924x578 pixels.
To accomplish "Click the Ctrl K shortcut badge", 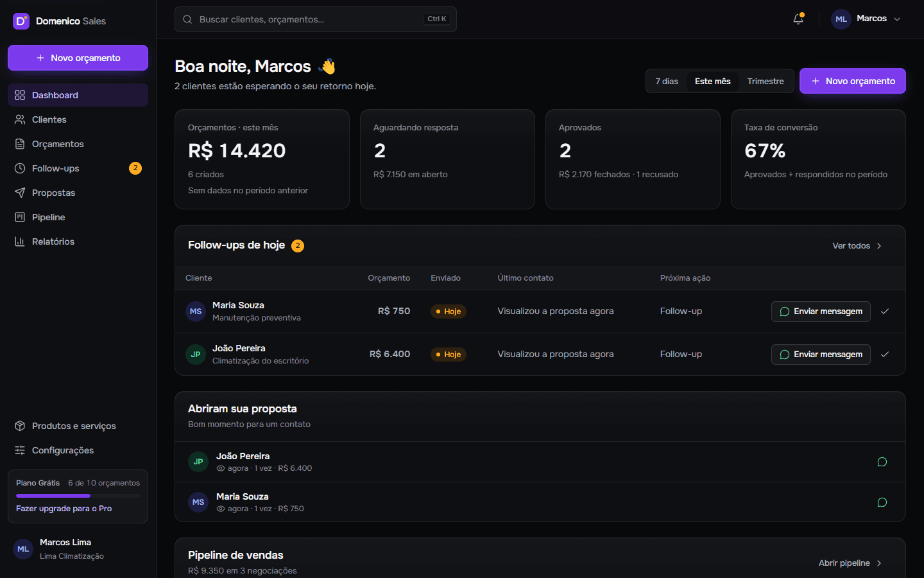I will point(437,19).
